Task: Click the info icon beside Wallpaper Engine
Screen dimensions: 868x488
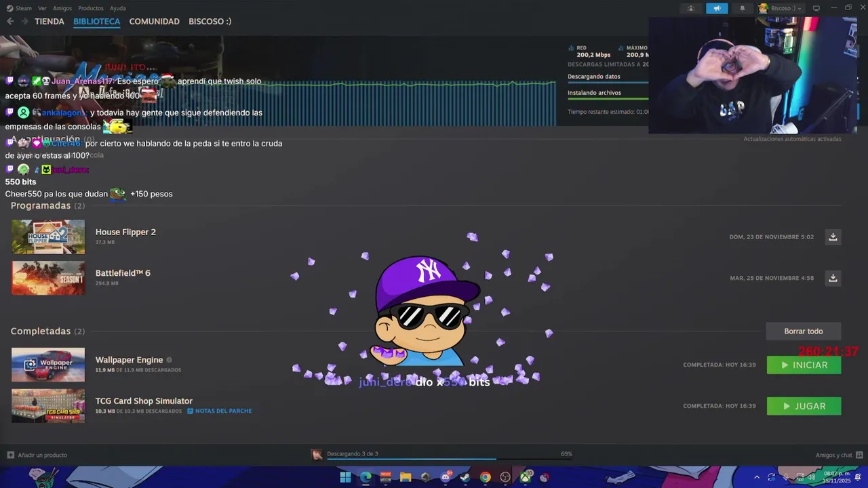Action: click(x=170, y=360)
